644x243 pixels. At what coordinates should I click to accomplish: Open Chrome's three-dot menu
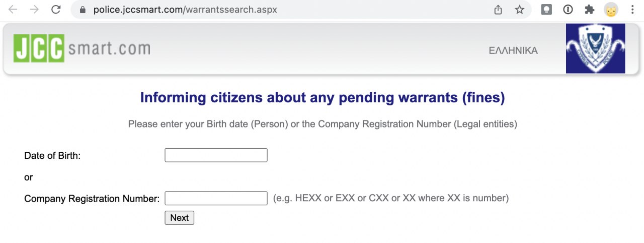coord(632,10)
